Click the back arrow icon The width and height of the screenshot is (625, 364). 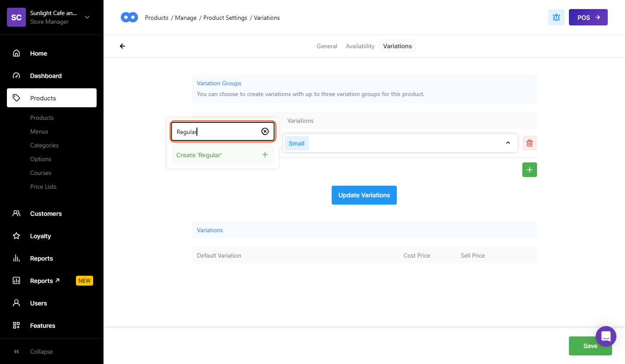[122, 46]
